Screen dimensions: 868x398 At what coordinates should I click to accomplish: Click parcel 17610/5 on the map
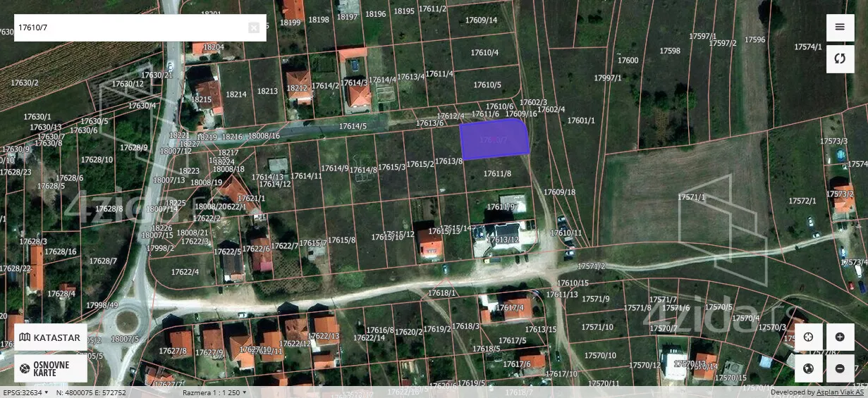(x=487, y=85)
